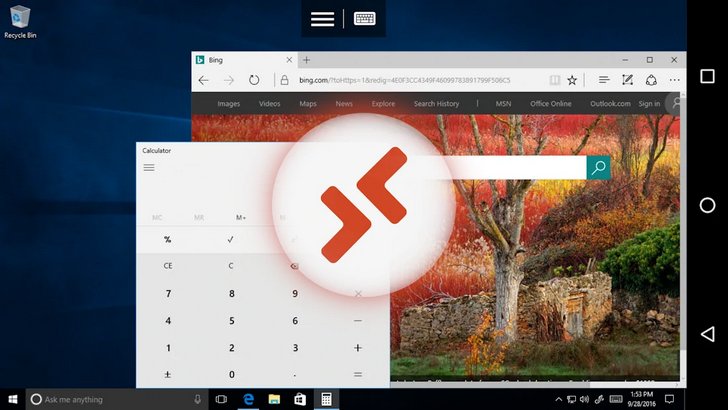728x410 pixels.
Task: Click digit 9 in Calculator
Action: (295, 293)
